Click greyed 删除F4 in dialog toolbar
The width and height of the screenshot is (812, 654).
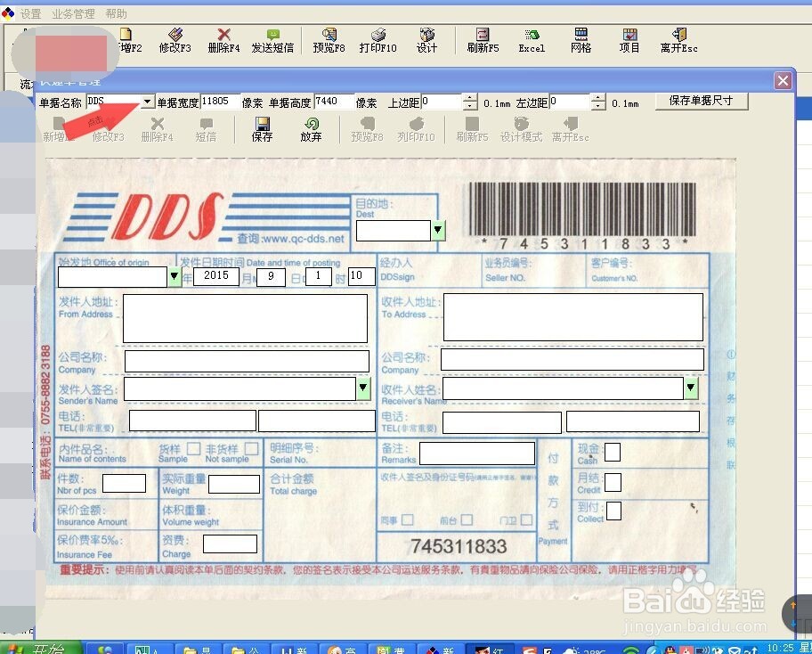[157, 129]
